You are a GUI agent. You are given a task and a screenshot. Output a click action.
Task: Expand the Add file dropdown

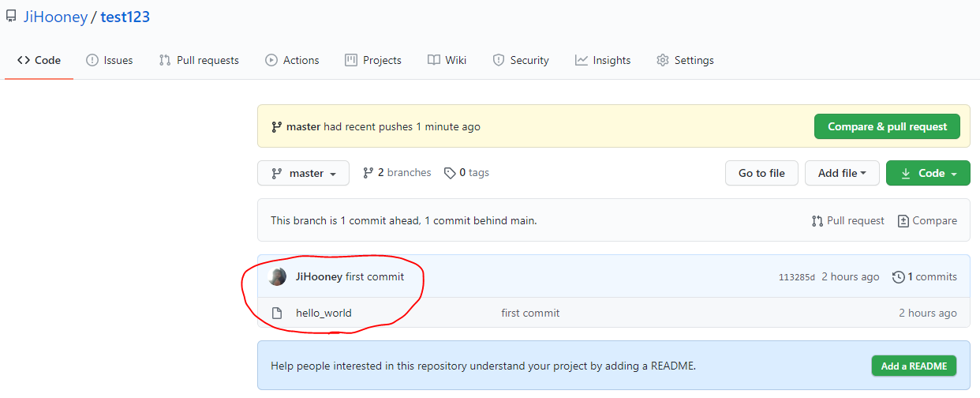click(x=842, y=173)
